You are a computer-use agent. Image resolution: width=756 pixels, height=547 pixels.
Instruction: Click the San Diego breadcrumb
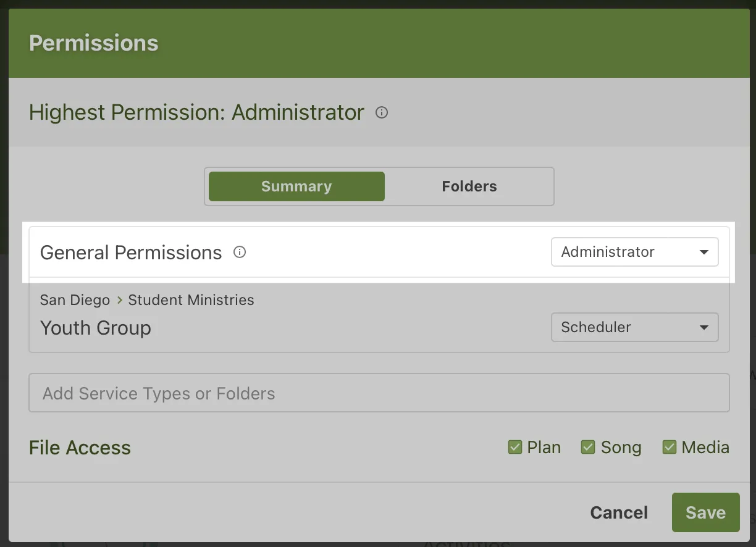[75, 301]
